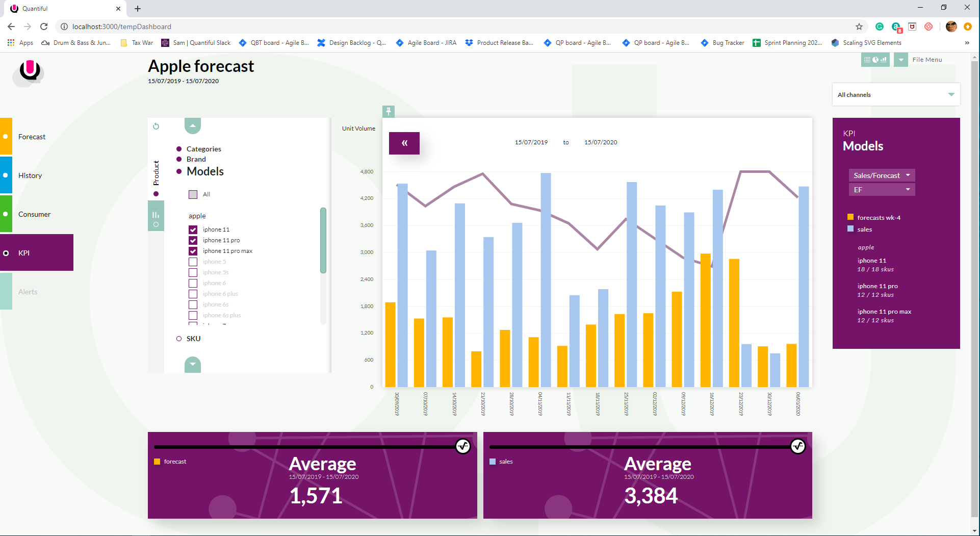Click the model list scrollbar
This screenshot has height=536, width=980.
coord(323,240)
